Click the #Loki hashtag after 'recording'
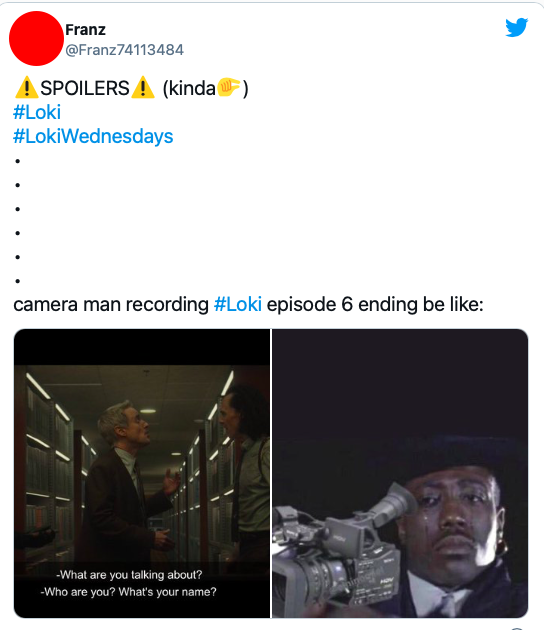The height and width of the screenshot is (630, 544). click(x=238, y=304)
